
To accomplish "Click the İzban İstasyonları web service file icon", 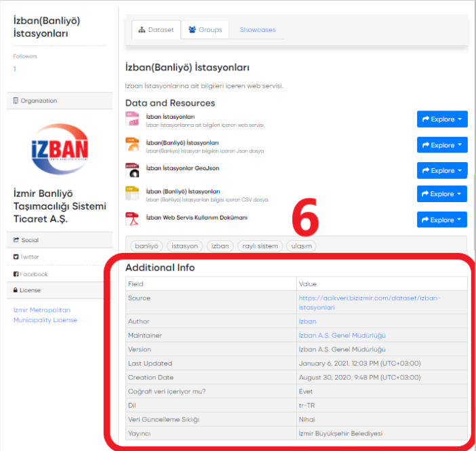I will click(132, 120).
